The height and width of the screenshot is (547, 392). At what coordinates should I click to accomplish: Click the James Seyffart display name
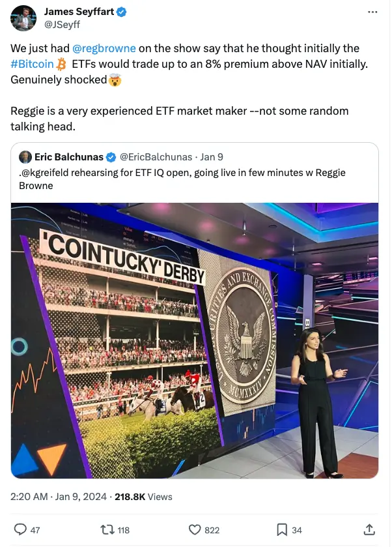pos(79,12)
